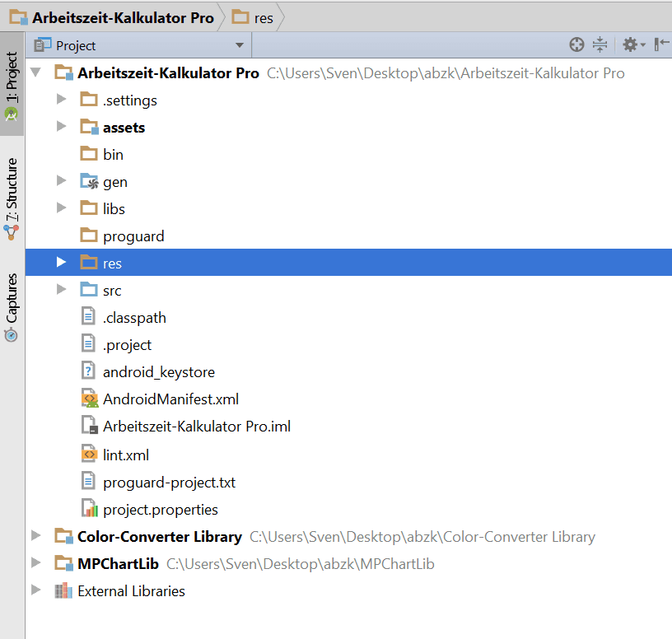The width and height of the screenshot is (672, 639).
Task: Click the scroll from source crosshair icon
Action: click(576, 44)
